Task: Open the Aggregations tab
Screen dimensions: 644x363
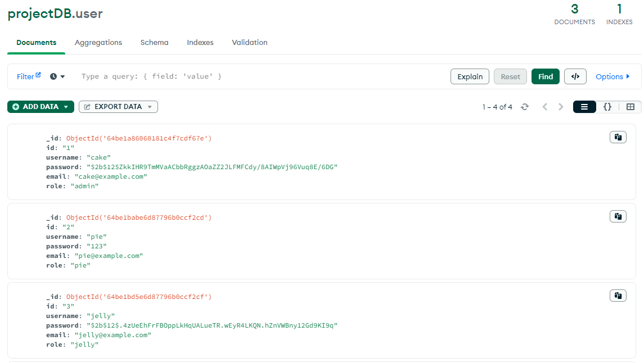Action: click(98, 42)
